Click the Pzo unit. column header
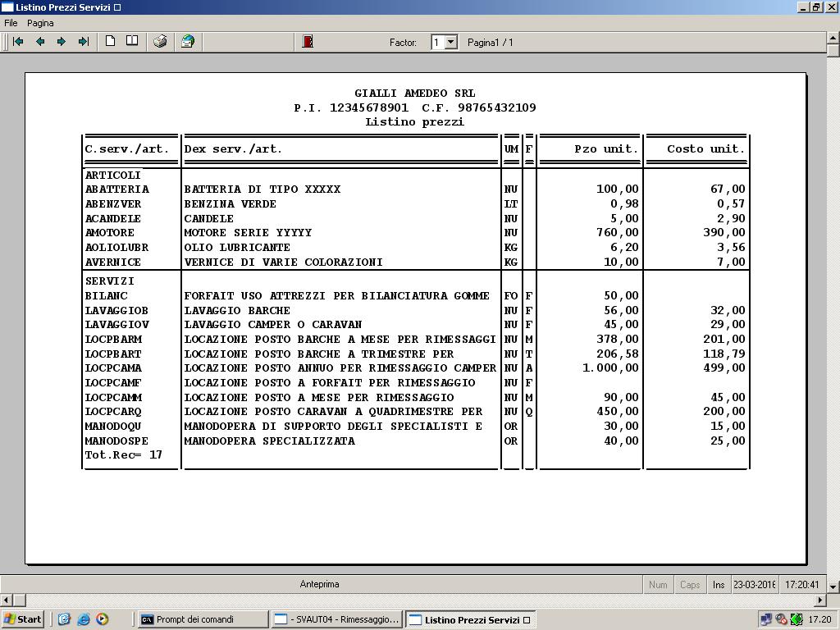The height and width of the screenshot is (630, 840). [x=606, y=149]
